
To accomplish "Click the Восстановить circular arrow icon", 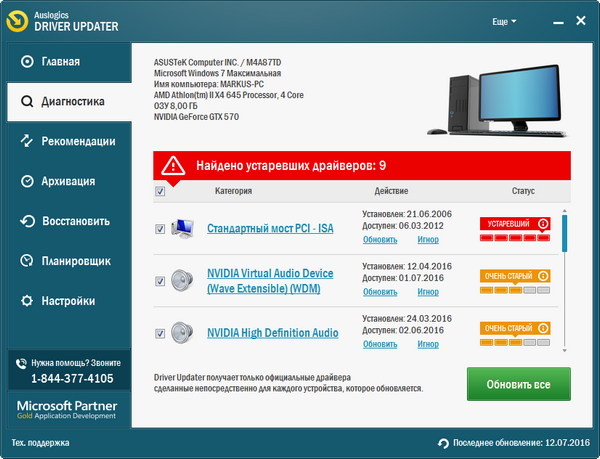I will click(x=27, y=221).
